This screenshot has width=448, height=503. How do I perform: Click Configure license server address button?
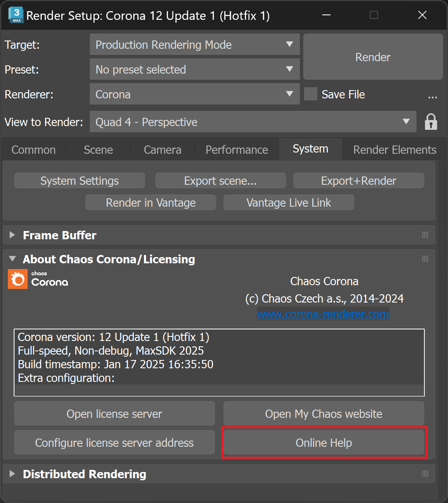[x=115, y=443]
